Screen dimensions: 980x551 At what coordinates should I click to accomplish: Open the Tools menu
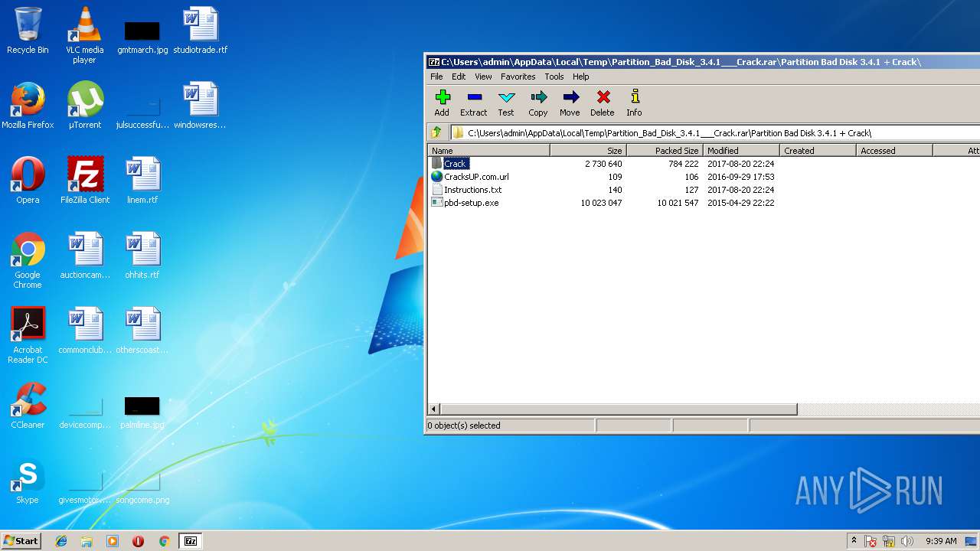pyautogui.click(x=554, y=77)
